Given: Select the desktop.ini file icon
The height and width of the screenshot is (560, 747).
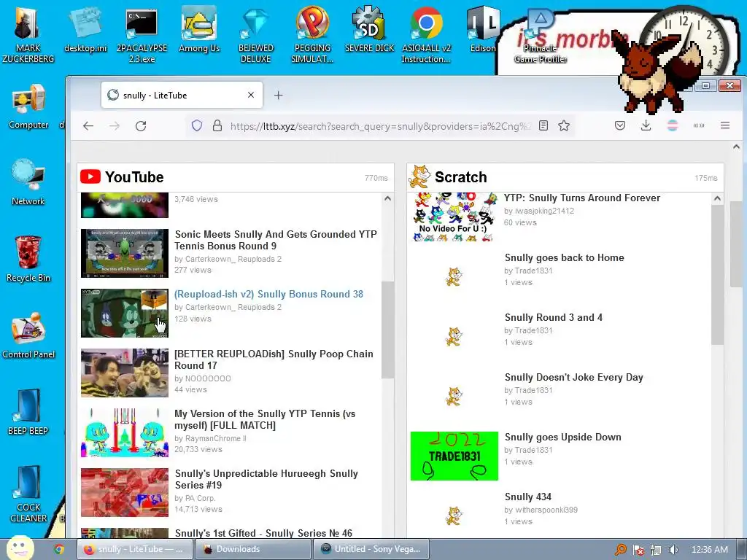Looking at the screenshot, I should point(85,31).
